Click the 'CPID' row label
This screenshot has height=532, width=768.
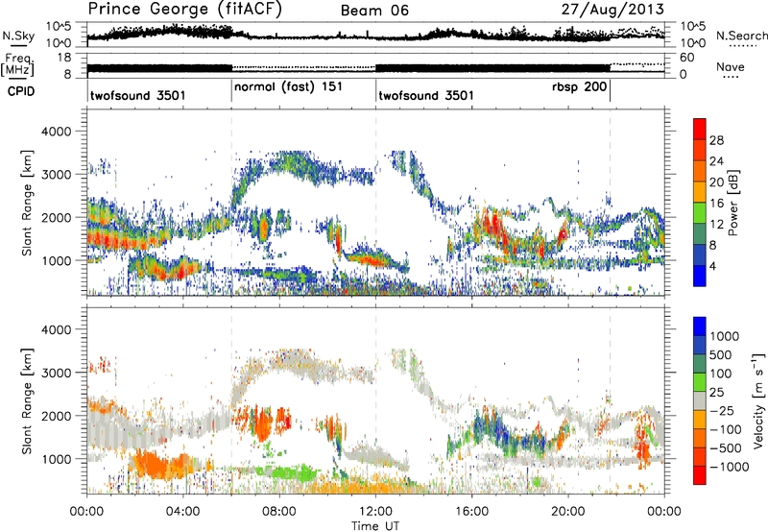[21, 91]
